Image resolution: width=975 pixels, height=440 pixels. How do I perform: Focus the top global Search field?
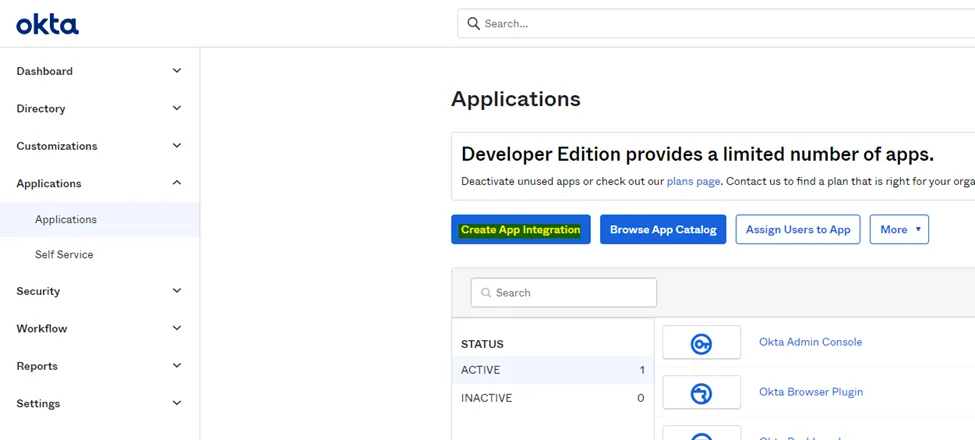pos(716,24)
